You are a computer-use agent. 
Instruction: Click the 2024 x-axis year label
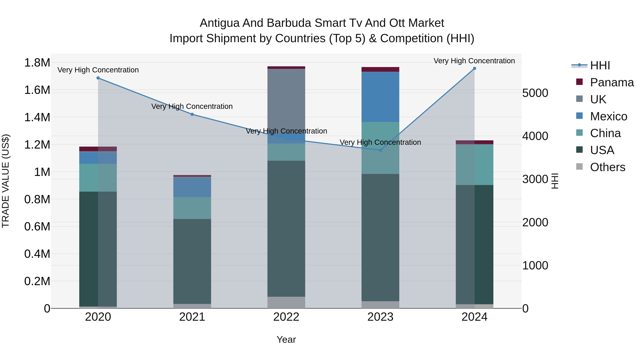474,317
